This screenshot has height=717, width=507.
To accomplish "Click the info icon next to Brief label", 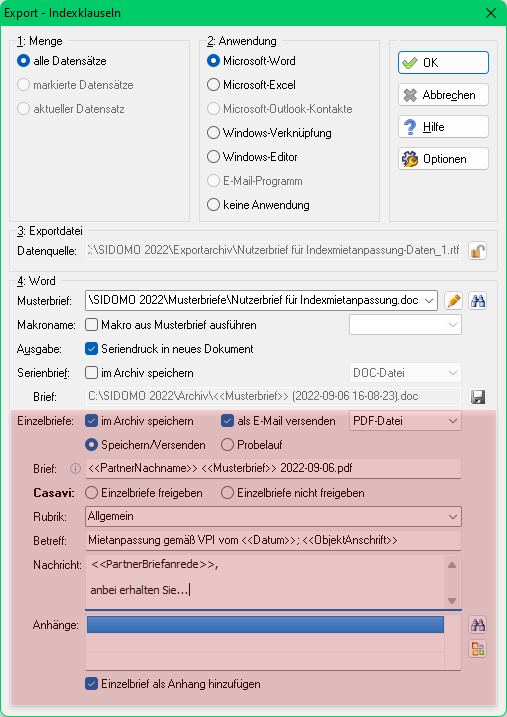I will 75,469.
